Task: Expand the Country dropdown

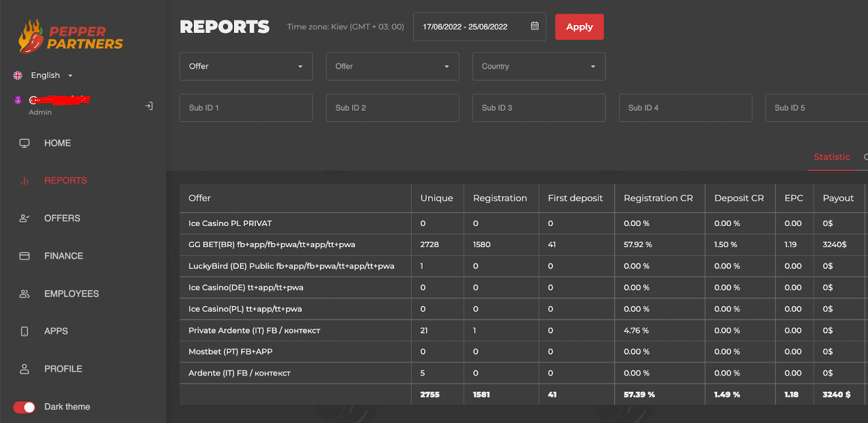Action: (x=539, y=66)
